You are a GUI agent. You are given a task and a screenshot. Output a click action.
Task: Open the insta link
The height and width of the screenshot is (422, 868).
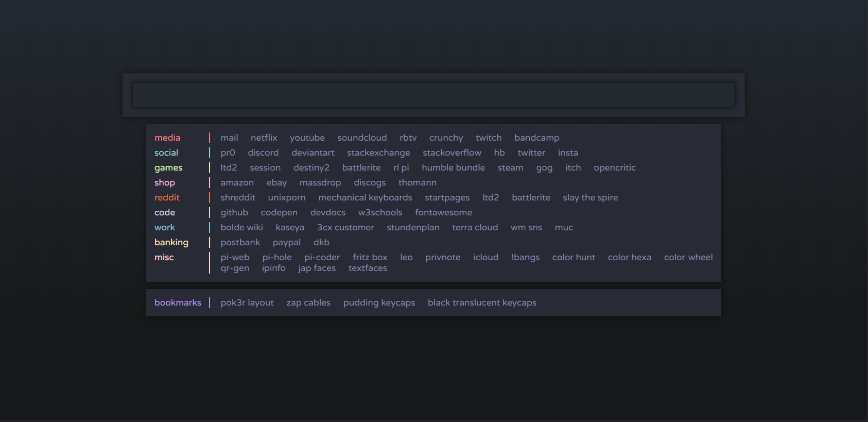568,153
